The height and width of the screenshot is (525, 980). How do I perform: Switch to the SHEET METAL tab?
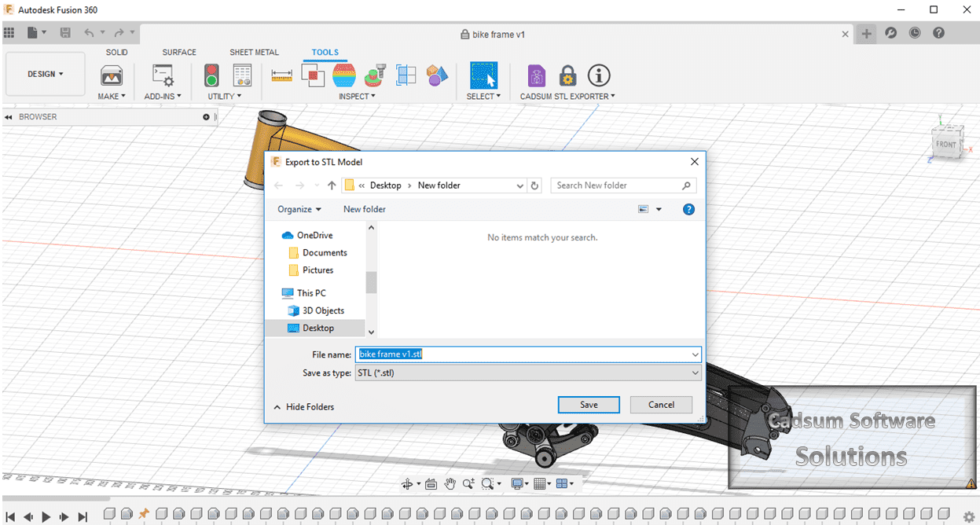click(254, 52)
